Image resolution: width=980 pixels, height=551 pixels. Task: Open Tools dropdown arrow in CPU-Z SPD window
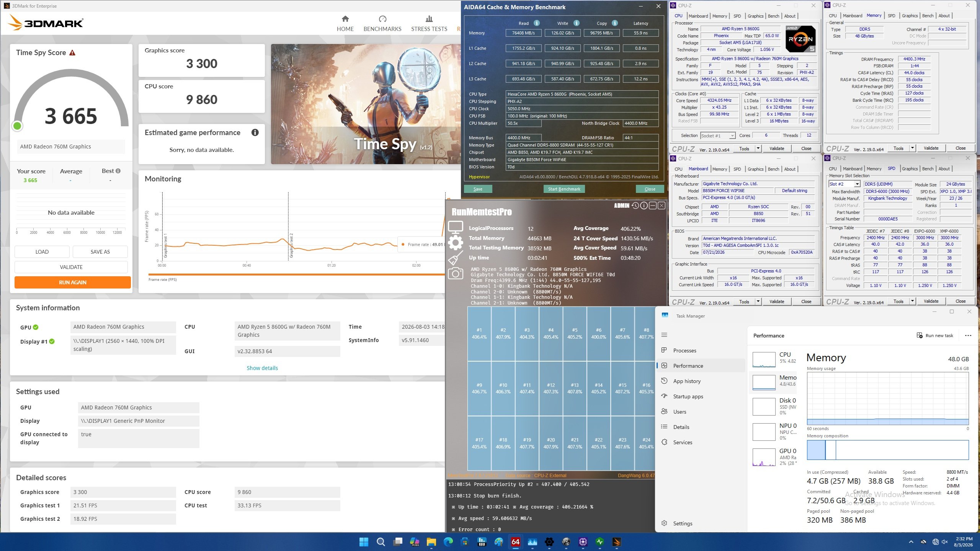click(x=912, y=301)
